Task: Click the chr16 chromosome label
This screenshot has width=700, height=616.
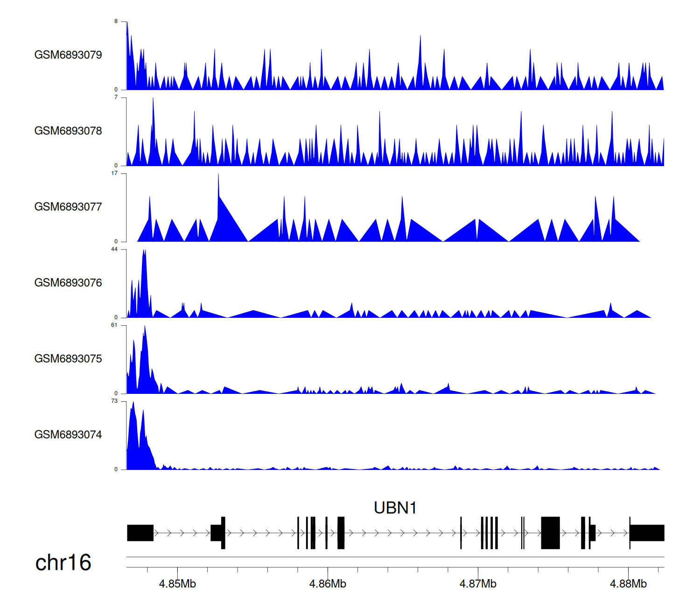Action: pyautogui.click(x=63, y=563)
